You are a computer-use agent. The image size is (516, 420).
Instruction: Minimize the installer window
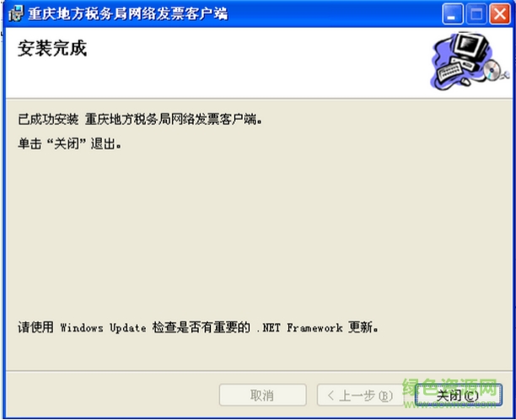[x=453, y=13]
